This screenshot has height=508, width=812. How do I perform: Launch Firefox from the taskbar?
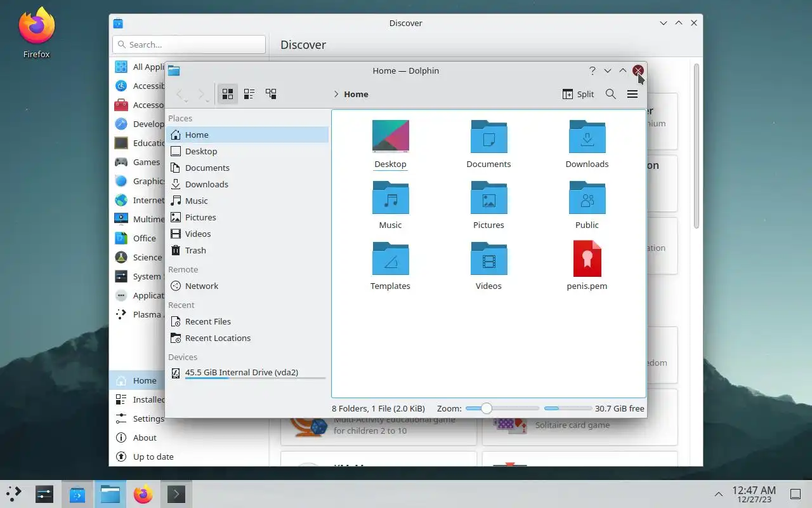pyautogui.click(x=143, y=494)
